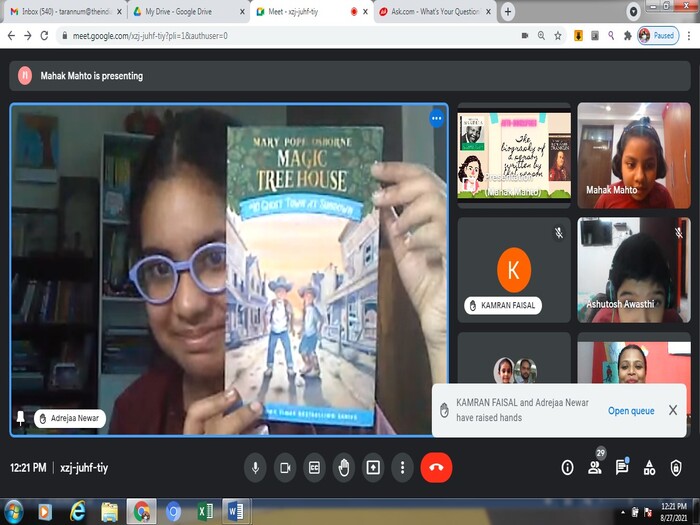
Task: Mute microphone in Meet control bar
Action: point(255,468)
